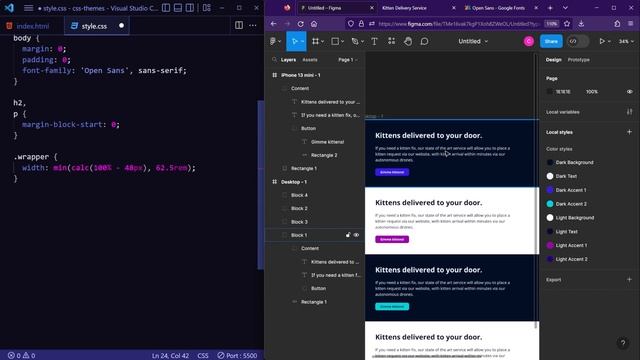Click the Present play icon in Figma
The image size is (640, 360).
tap(602, 41)
